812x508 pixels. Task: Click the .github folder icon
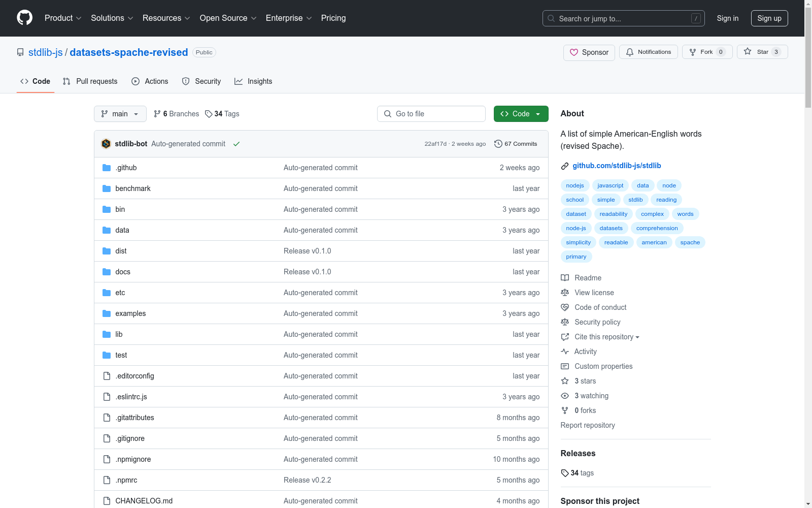coord(107,168)
